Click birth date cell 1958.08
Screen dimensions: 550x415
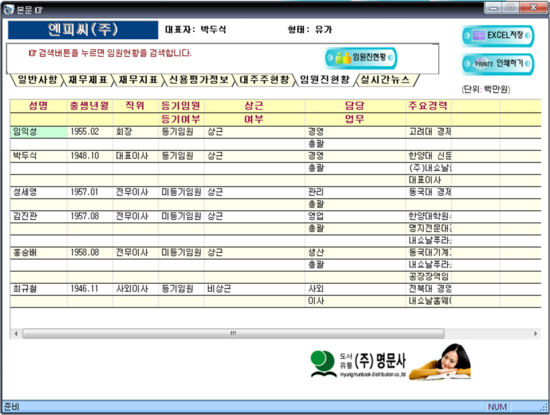(x=90, y=253)
